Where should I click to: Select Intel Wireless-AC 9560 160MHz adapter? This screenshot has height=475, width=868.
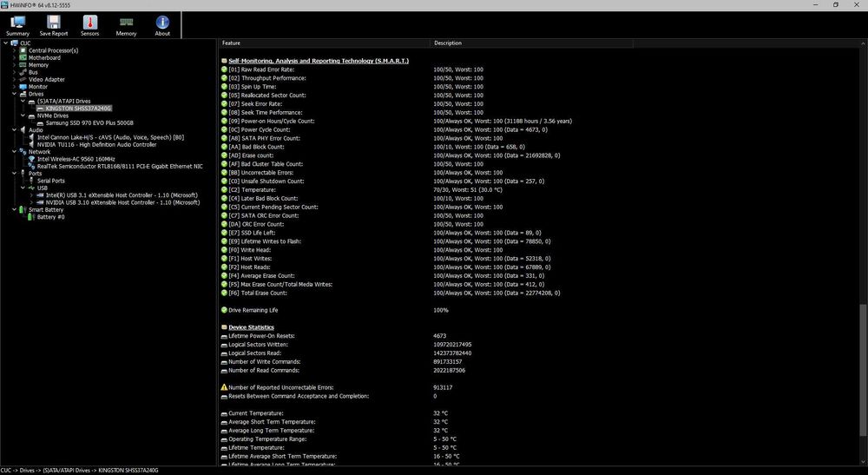tap(76, 159)
